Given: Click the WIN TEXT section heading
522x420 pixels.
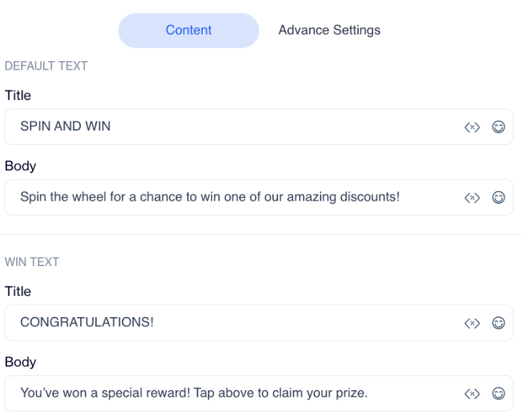Looking at the screenshot, I should [32, 262].
